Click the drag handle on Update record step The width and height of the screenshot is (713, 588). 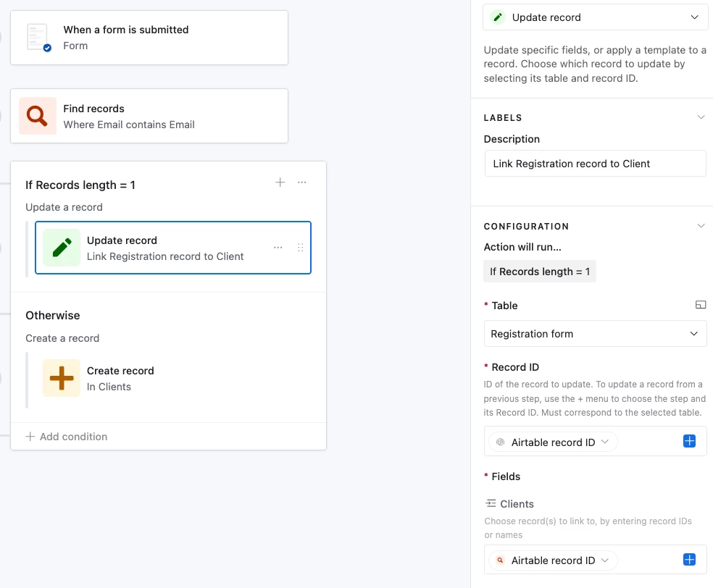301,248
